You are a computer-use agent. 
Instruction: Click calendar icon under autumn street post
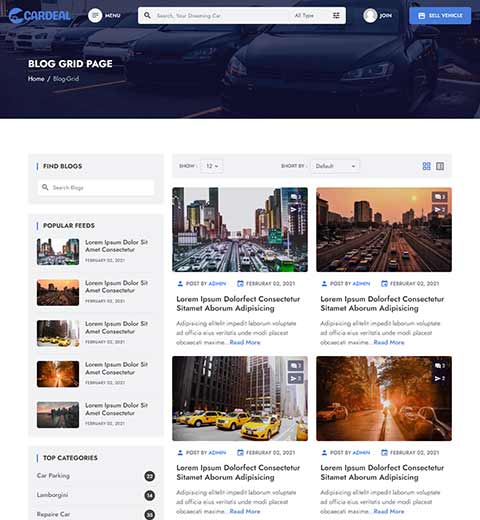pos(384,453)
